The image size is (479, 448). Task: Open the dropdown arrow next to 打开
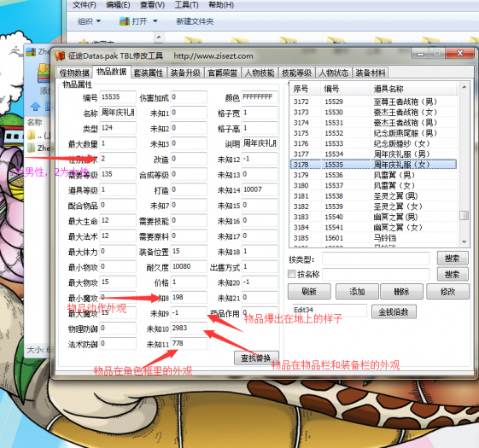coord(155,21)
